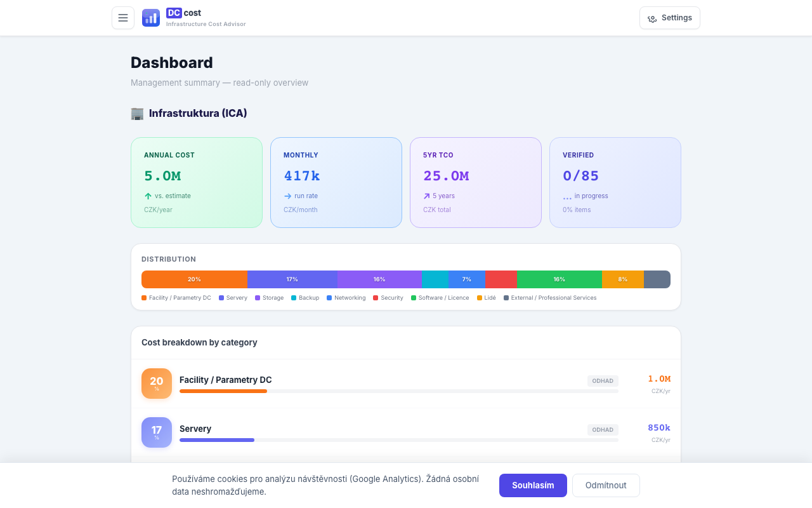Click the gear icon inside Settings button
Screen dimensions: 812x508
[x=652, y=18]
